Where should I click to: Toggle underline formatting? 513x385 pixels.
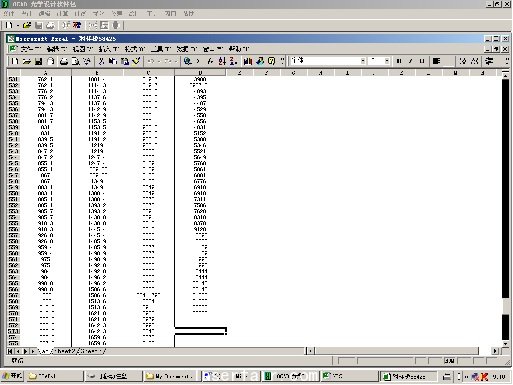click(x=422, y=61)
